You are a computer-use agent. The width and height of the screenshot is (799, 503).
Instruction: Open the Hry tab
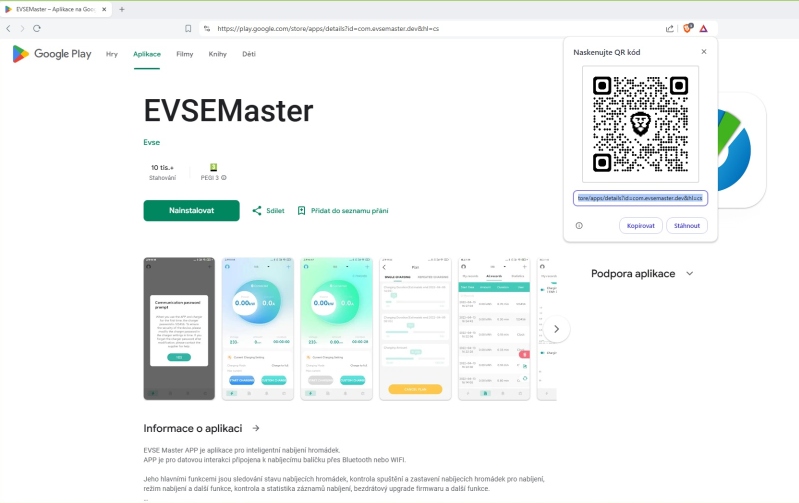click(112, 54)
